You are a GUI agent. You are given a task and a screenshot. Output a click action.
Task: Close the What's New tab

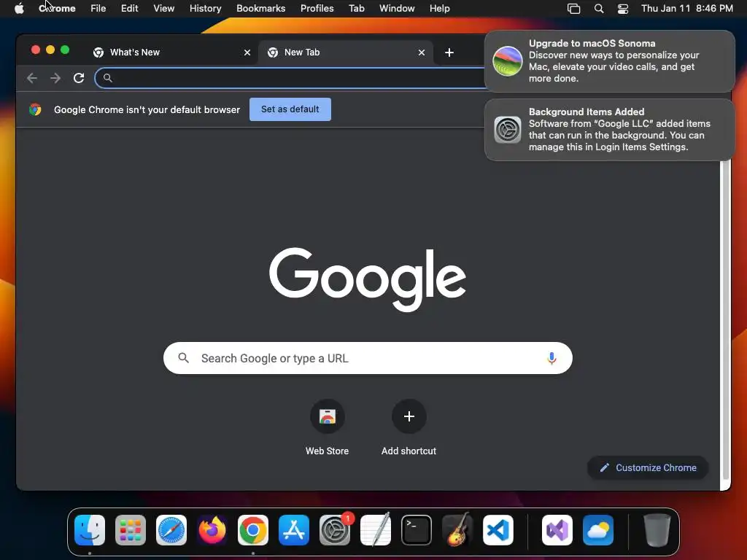tap(247, 52)
